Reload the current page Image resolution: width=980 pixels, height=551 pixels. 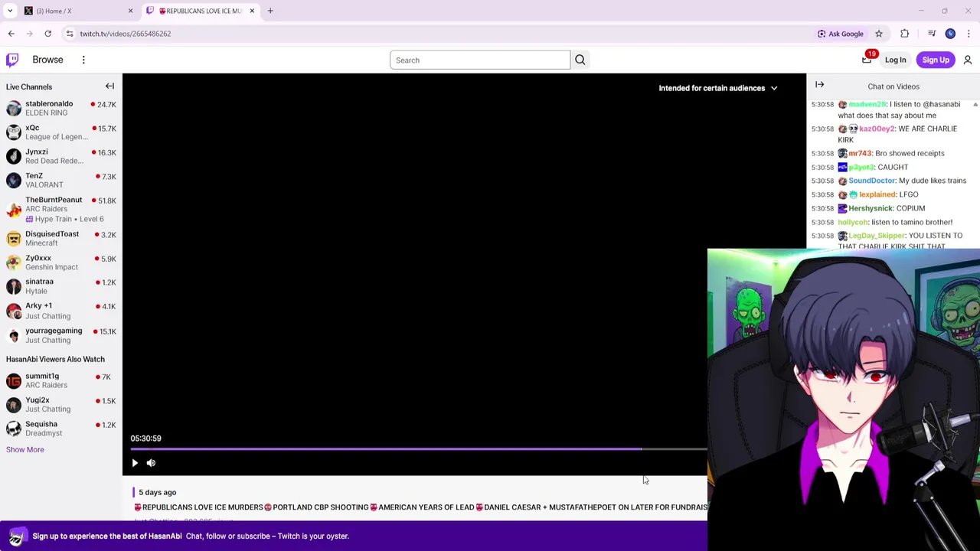point(47,34)
